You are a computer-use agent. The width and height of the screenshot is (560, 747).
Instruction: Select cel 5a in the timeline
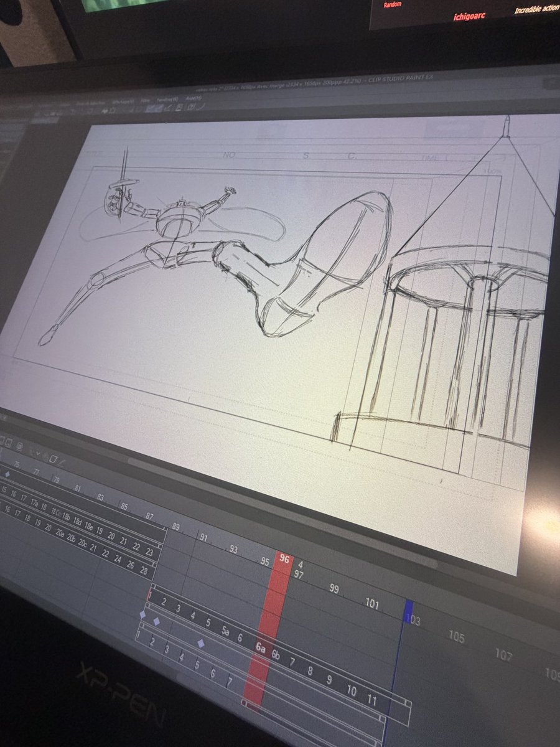[225, 631]
